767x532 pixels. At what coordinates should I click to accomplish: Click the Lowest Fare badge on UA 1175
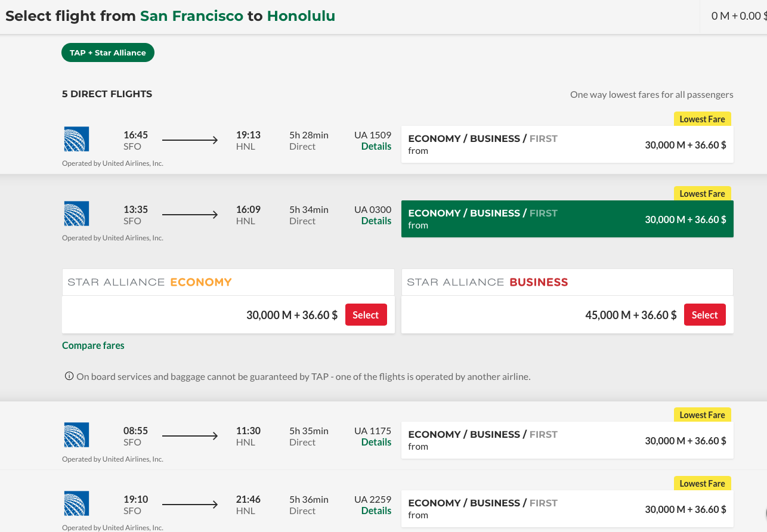pyautogui.click(x=703, y=415)
